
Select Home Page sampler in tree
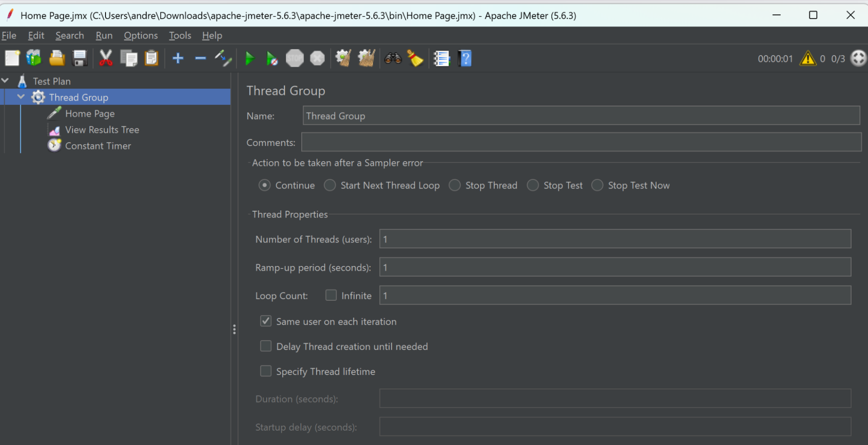pyautogui.click(x=90, y=113)
